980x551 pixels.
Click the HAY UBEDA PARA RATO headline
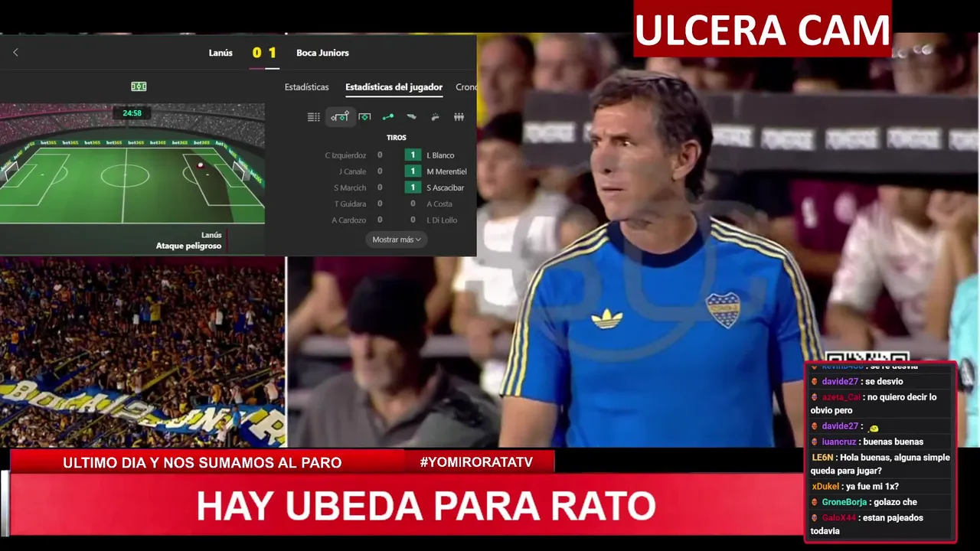pos(426,505)
